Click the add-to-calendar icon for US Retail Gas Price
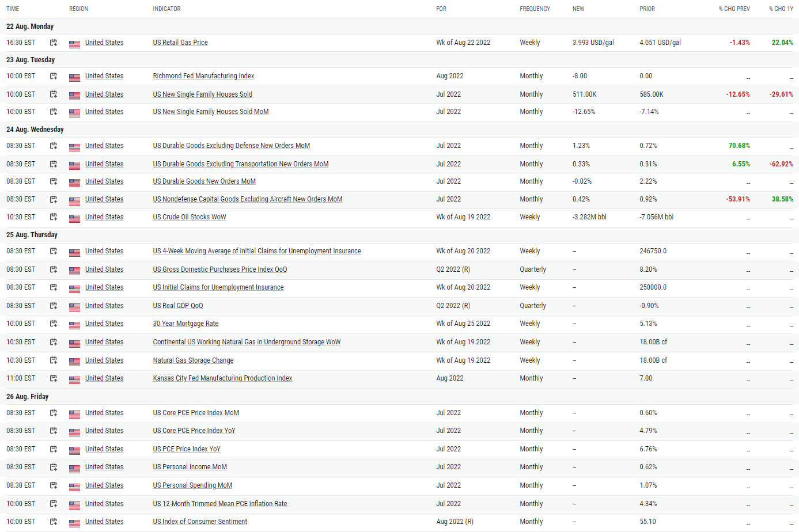Image resolution: width=799 pixels, height=532 pixels. [54, 43]
